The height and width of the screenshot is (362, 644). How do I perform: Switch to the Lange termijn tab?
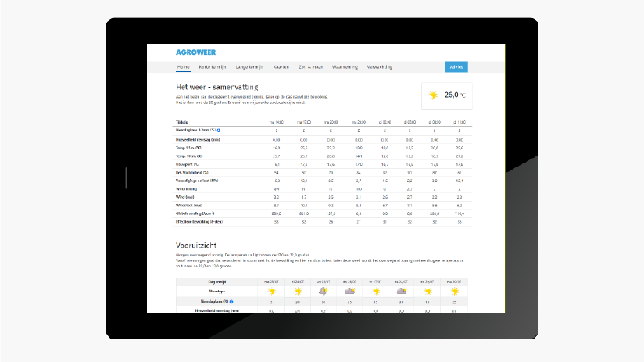coord(250,67)
